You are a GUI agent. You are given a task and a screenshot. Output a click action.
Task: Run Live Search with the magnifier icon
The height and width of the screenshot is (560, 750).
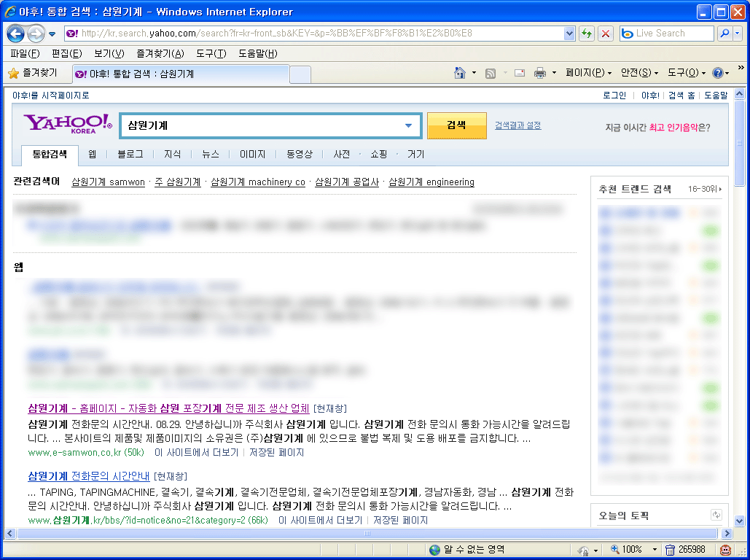(x=724, y=34)
